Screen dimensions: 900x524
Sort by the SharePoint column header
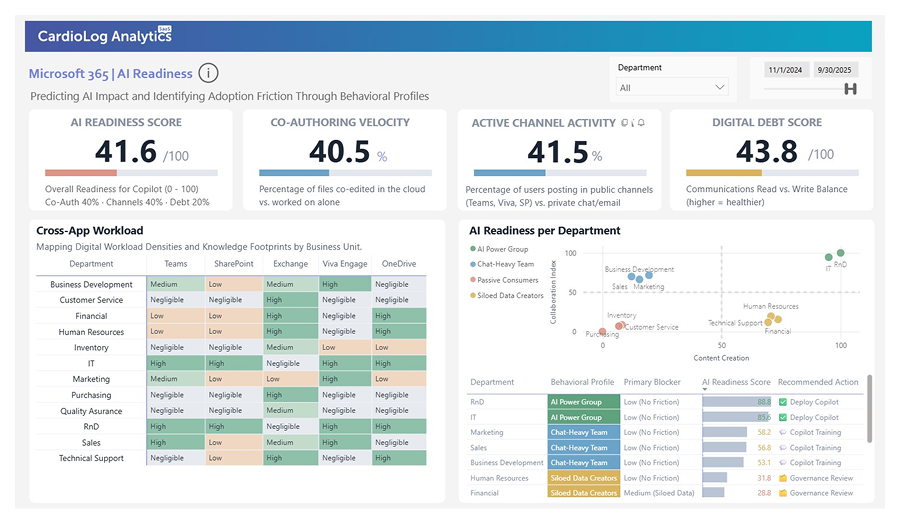[x=234, y=264]
